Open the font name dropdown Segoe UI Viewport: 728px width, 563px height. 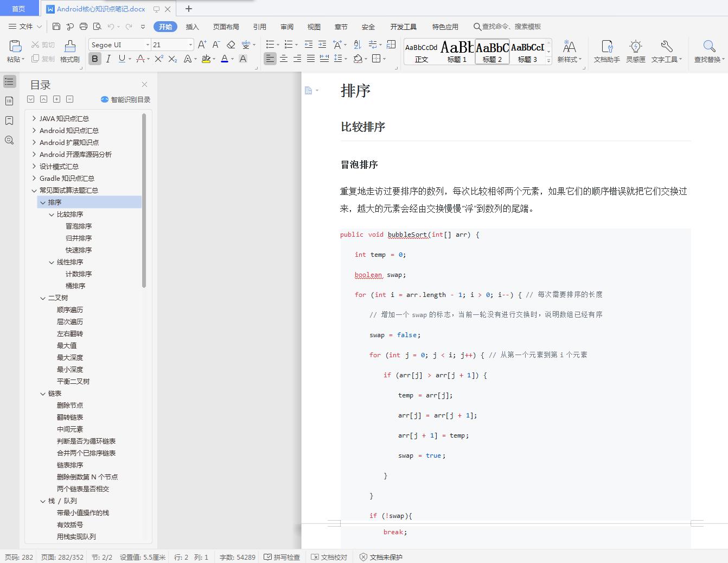118,44
